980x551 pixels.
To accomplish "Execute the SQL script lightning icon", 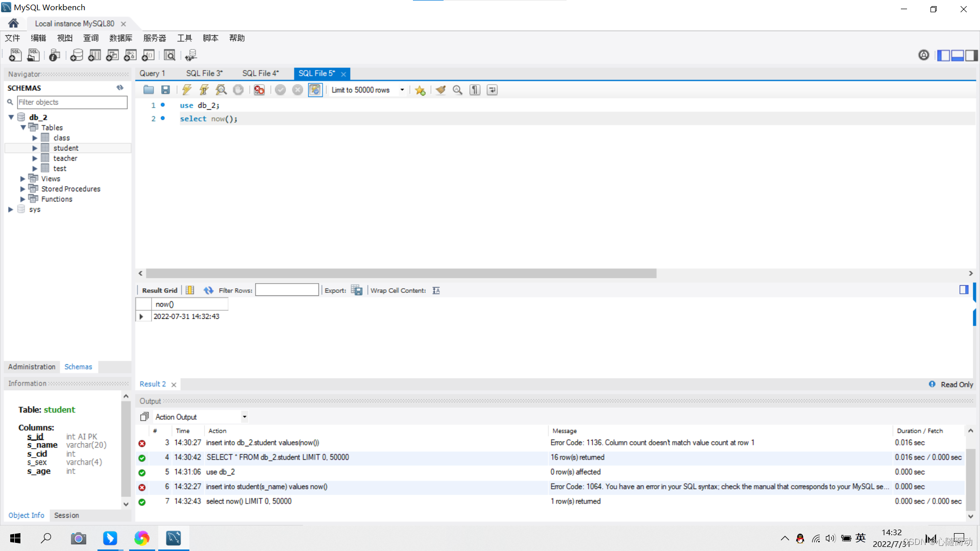I will [x=187, y=90].
